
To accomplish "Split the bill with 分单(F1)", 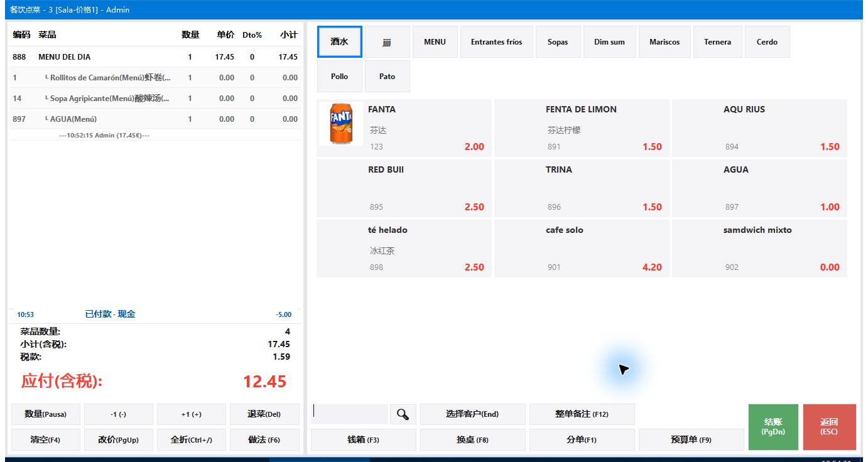I will (582, 440).
